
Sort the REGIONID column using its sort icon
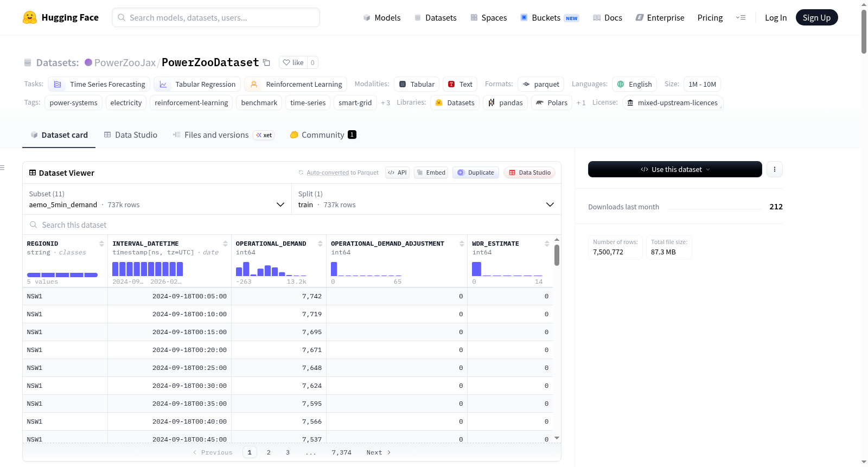(101, 244)
